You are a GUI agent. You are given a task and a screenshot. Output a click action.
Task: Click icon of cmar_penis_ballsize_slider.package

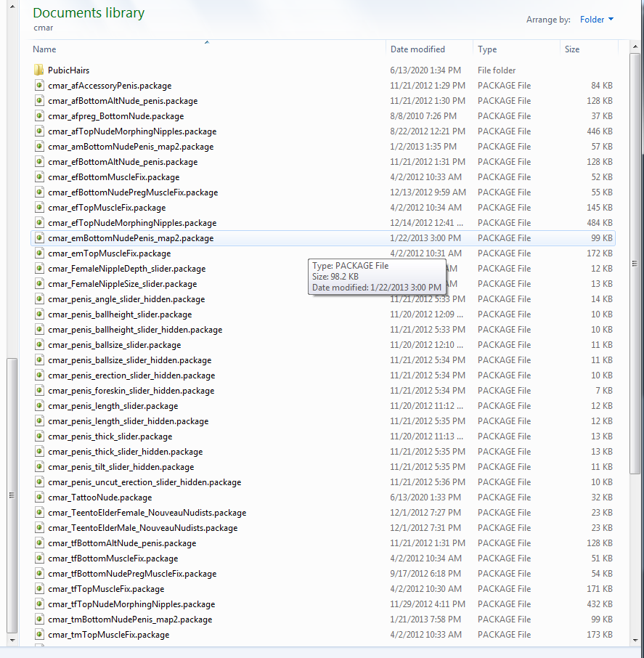point(39,344)
